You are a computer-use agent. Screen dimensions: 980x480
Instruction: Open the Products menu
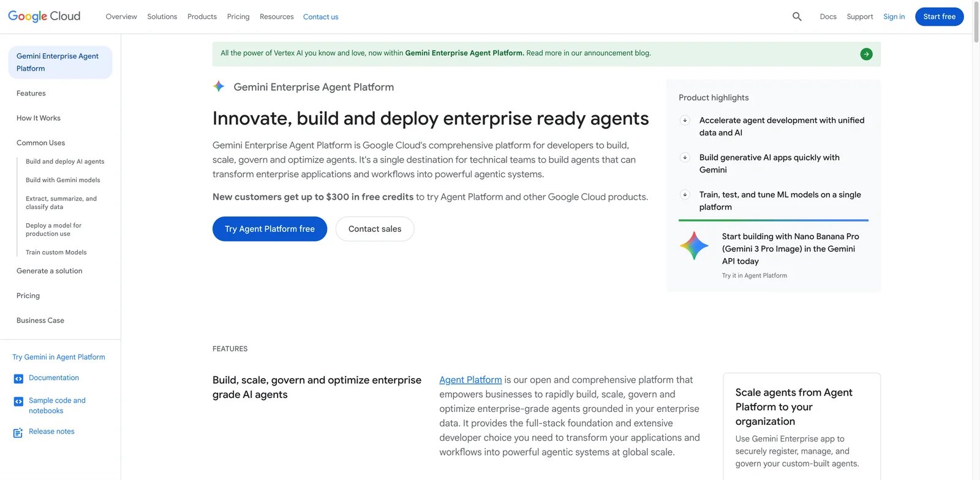tap(202, 17)
